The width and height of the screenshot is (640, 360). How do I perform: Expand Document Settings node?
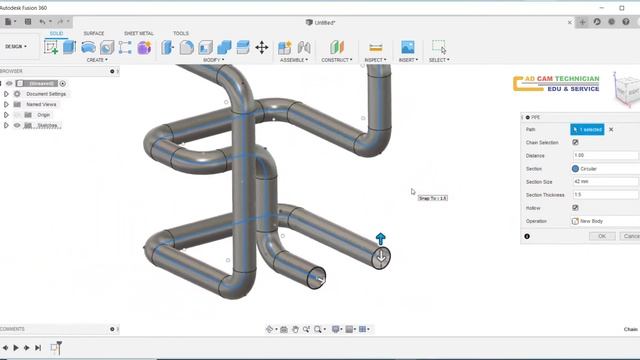pyautogui.click(x=6, y=94)
